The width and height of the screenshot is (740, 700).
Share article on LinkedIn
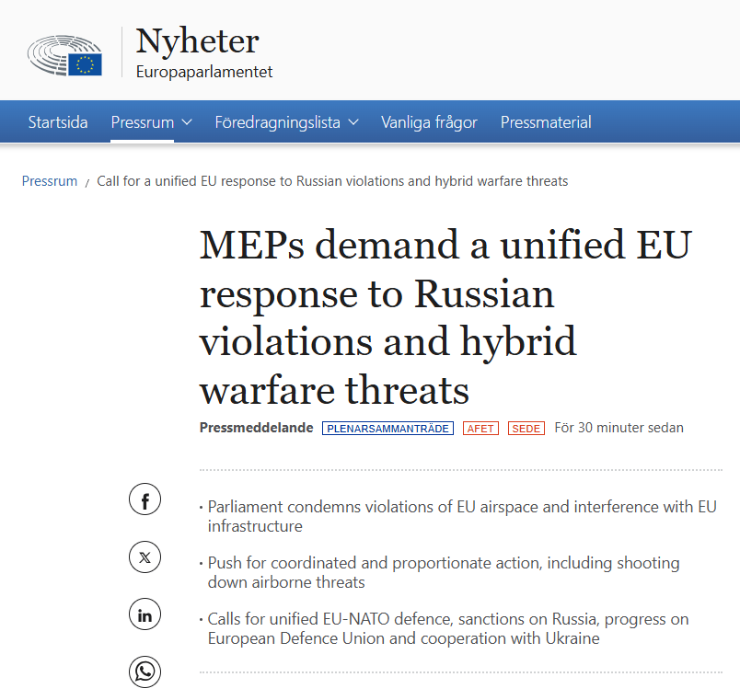point(145,614)
